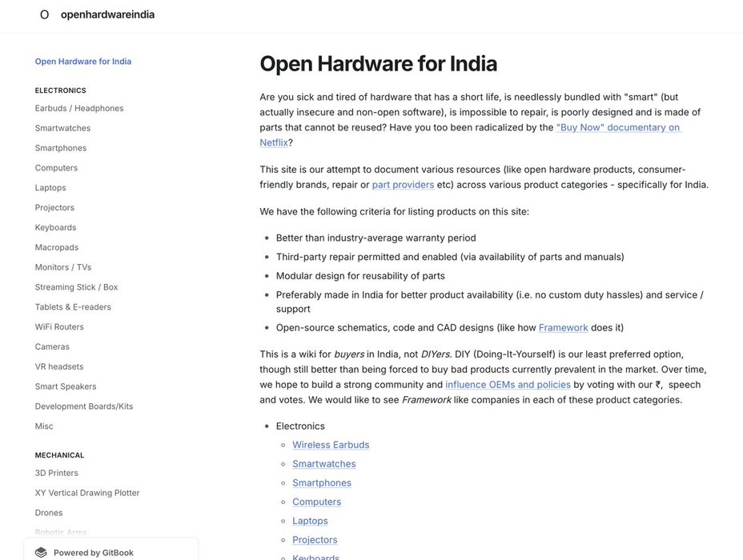The width and height of the screenshot is (743, 560).
Task: Click the ELECTRONICS sidebar section heading
Action: [x=61, y=90]
